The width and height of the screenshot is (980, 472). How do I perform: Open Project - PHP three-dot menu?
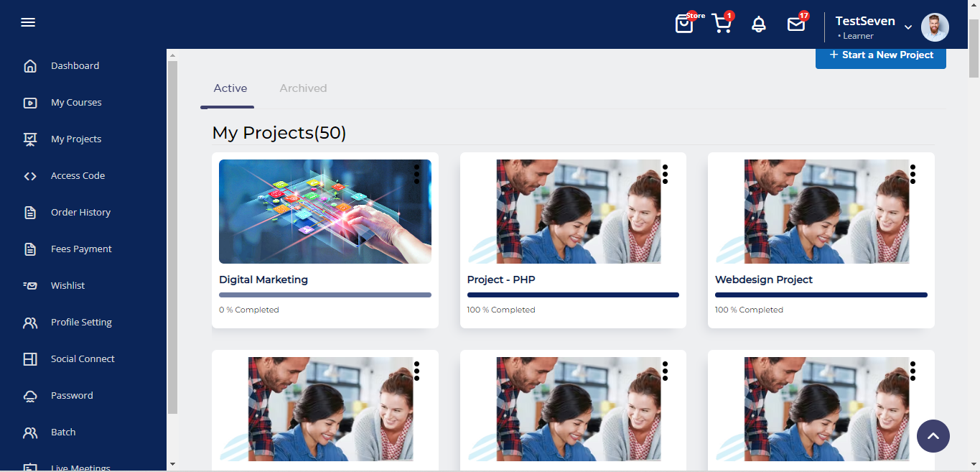click(665, 174)
